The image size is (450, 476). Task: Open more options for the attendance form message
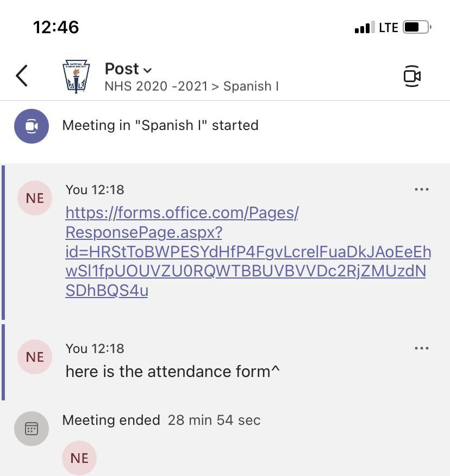[x=422, y=348]
